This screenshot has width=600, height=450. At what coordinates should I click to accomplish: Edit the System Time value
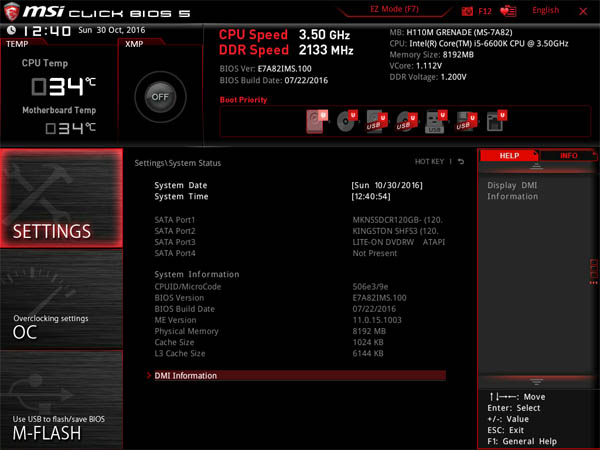tap(371, 196)
